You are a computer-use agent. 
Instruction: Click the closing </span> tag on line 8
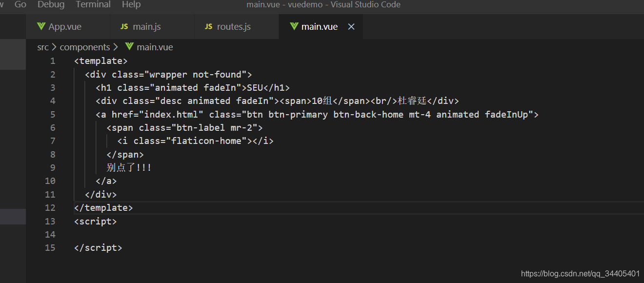pos(125,155)
